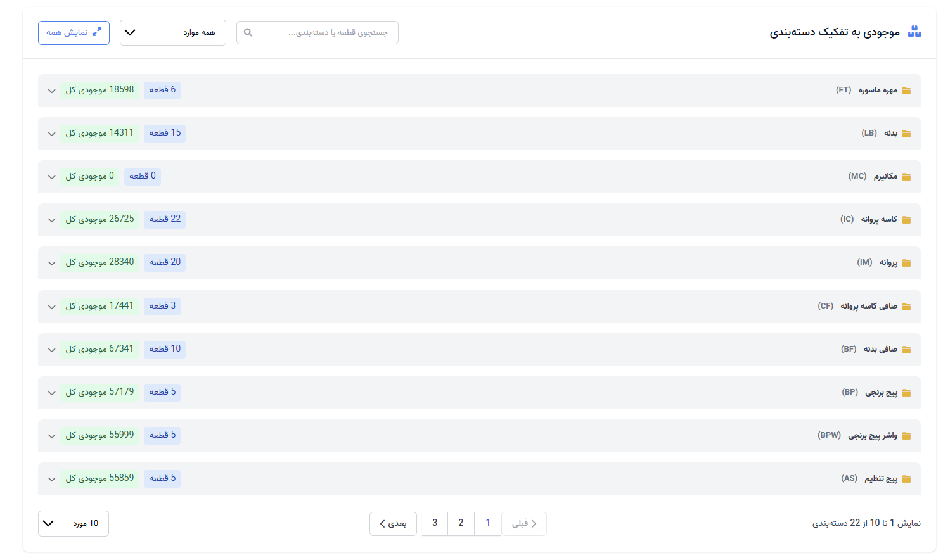943x560 pixels.
Task: Go to page 2 of categories
Action: tap(461, 523)
